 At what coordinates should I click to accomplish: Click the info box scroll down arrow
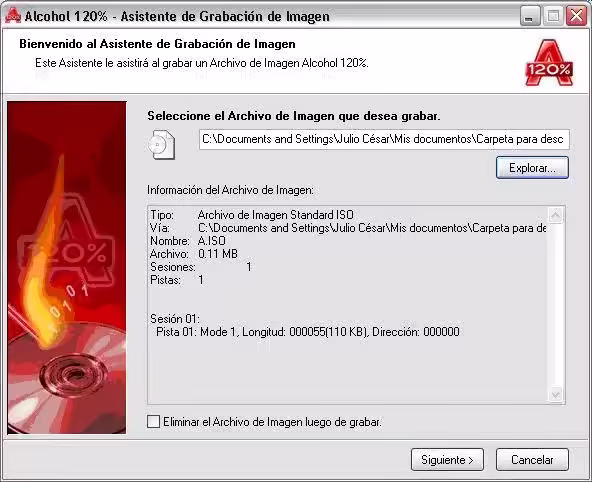pos(556,394)
